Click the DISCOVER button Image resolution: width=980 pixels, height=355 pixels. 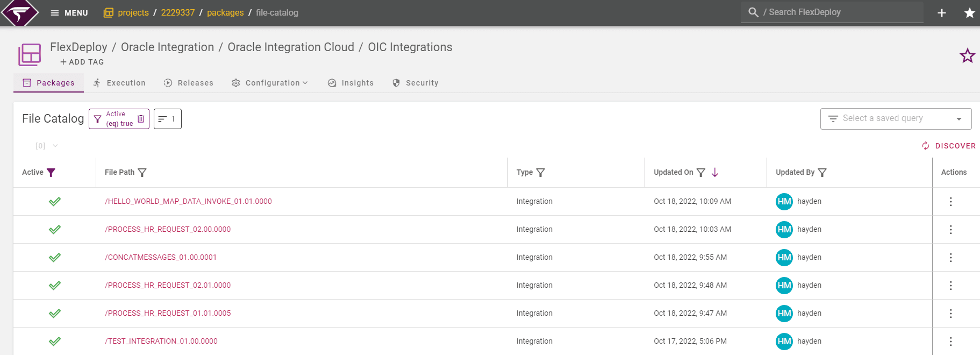pos(949,146)
